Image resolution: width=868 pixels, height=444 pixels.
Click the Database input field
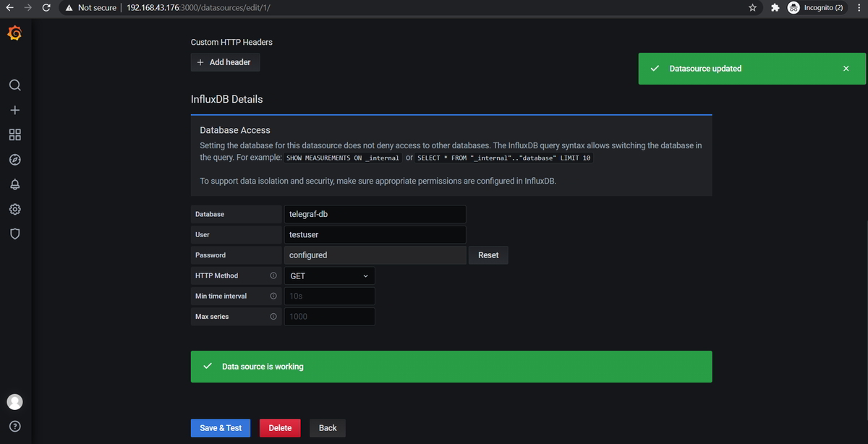click(375, 214)
